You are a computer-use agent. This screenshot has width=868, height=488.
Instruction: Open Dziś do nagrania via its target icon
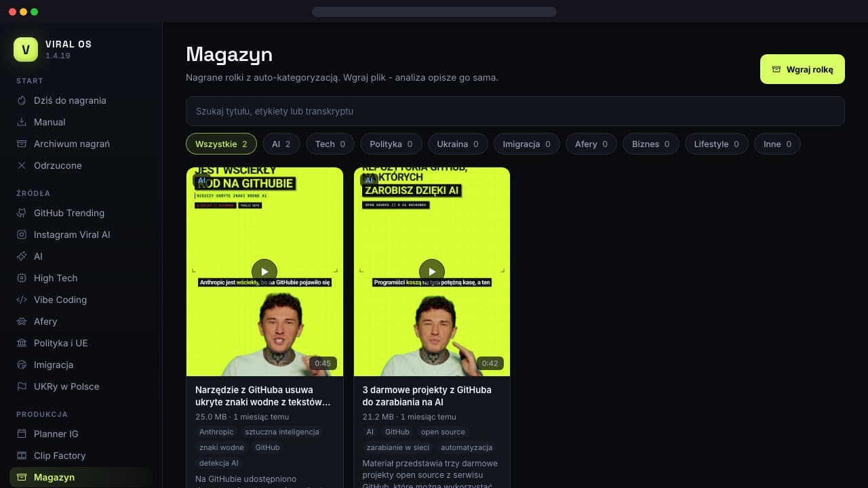[x=22, y=100]
